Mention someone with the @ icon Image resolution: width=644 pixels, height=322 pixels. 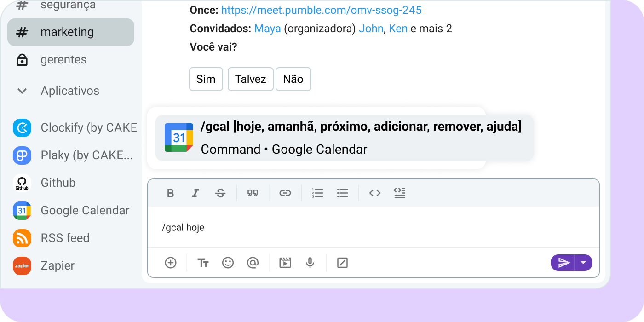(x=253, y=263)
